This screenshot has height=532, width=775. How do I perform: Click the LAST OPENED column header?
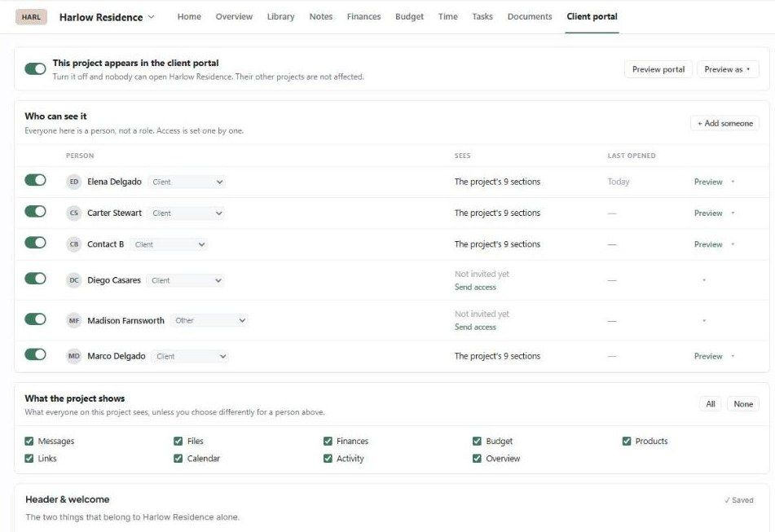(632, 156)
